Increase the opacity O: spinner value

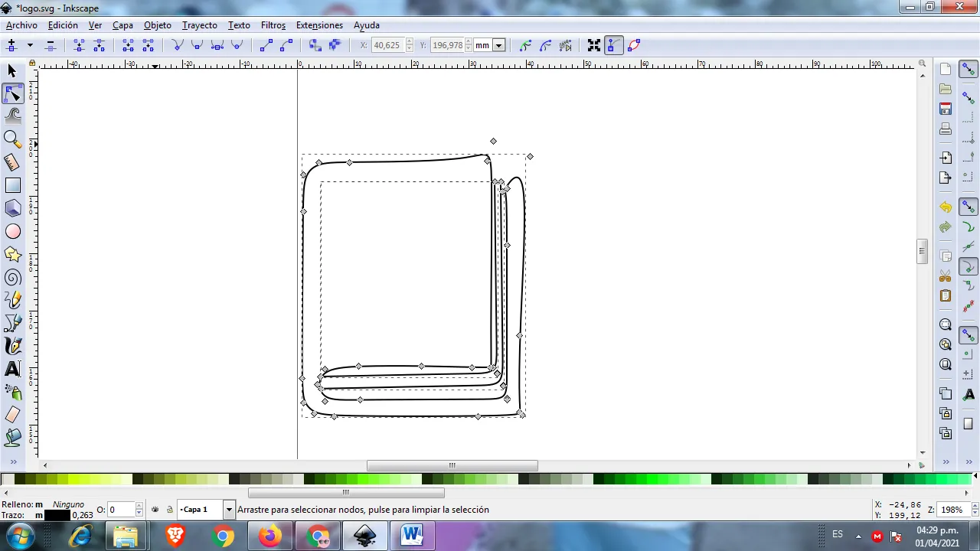[139, 507]
